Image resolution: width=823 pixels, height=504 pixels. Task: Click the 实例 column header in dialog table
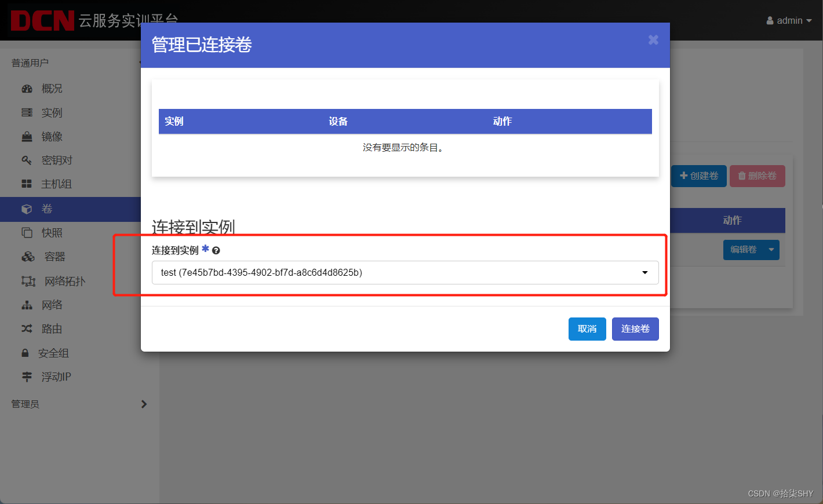click(x=174, y=121)
